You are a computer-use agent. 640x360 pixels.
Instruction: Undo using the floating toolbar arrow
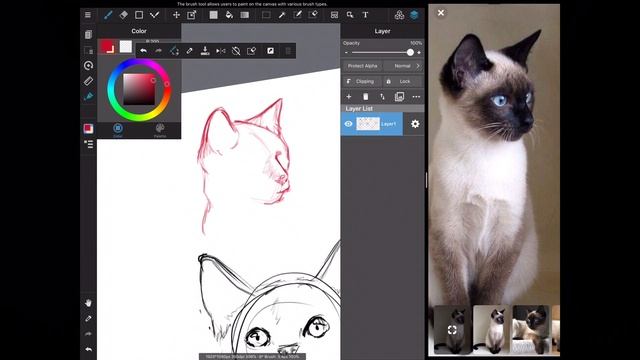tap(143, 51)
